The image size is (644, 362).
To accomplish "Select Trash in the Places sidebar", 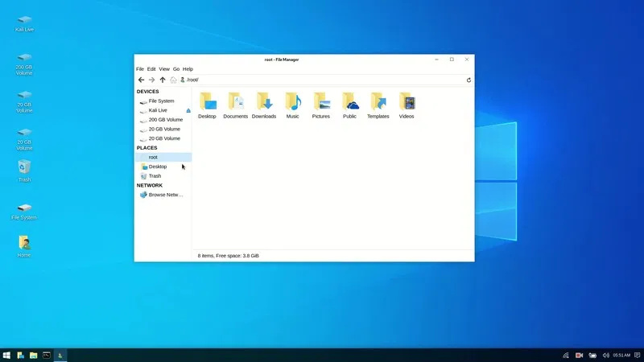I will coord(155,175).
